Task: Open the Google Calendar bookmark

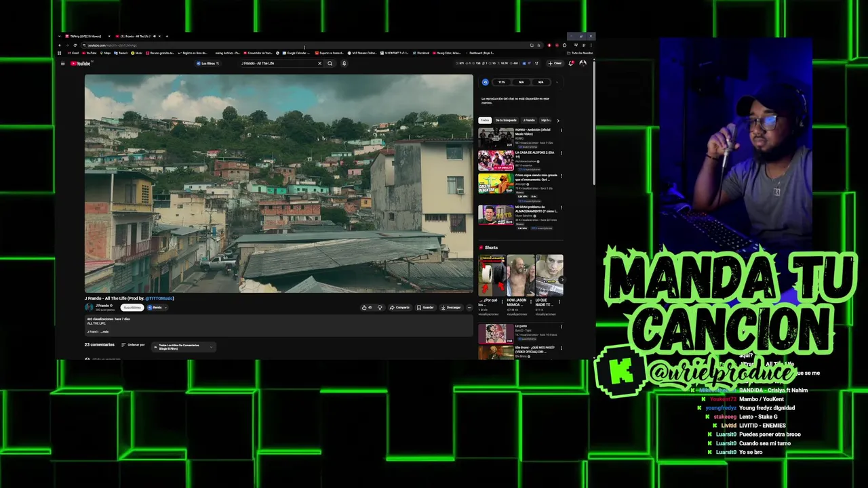Action: [296, 53]
